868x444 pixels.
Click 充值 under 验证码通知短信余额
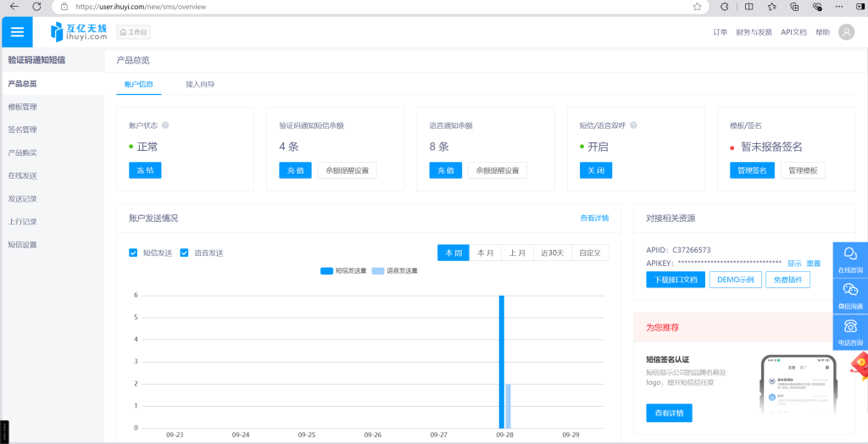(296, 170)
